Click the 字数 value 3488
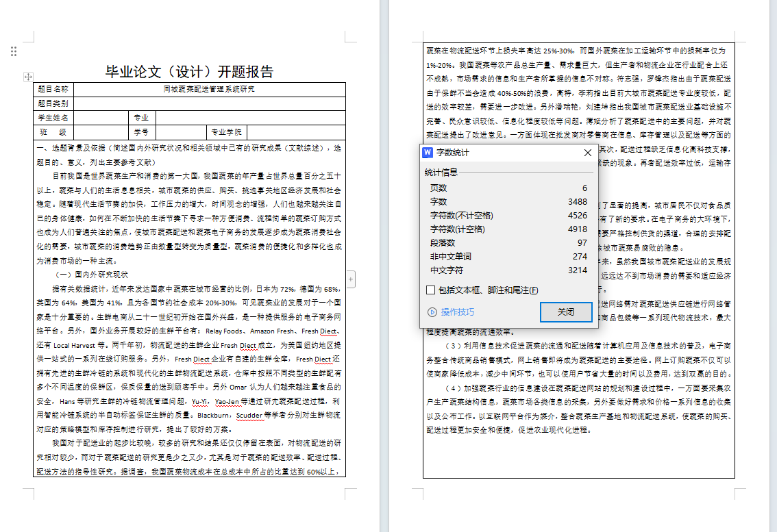Screen dimensions: 777x532 pyautogui.click(x=578, y=201)
